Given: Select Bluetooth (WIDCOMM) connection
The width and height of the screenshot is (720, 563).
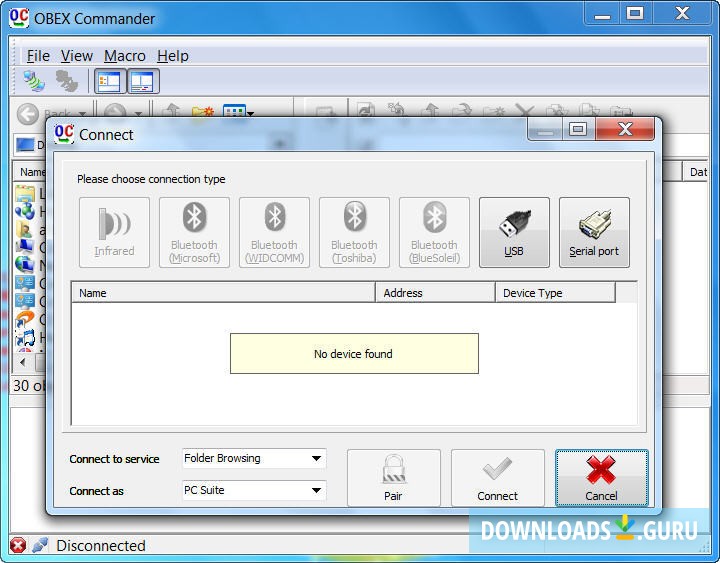Looking at the screenshot, I should coord(274,232).
